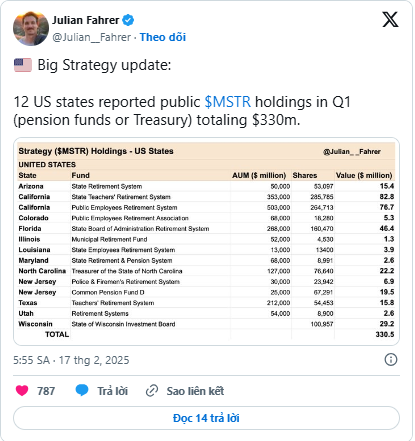Screen dimensions: 415x441
Task: Open the Đọc 14 trả lời button
Action: coord(206,418)
